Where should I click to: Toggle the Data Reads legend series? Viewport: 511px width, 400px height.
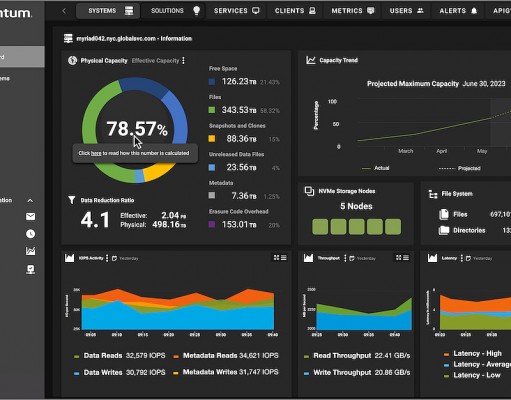120,356
